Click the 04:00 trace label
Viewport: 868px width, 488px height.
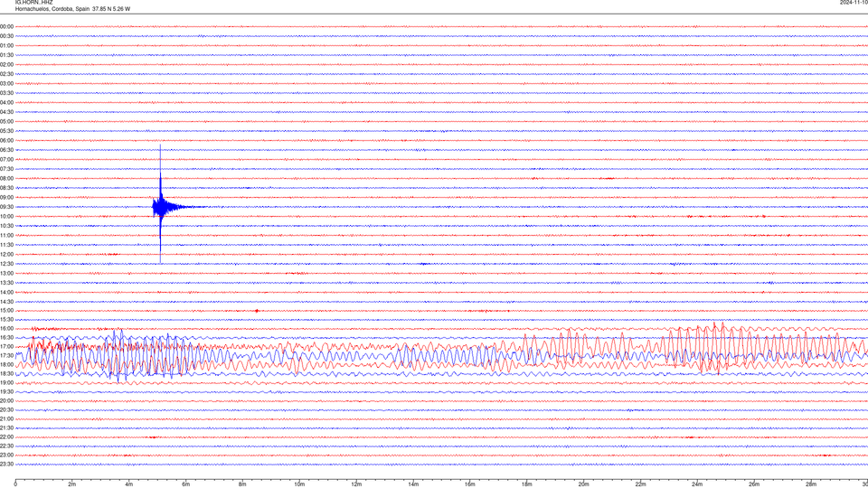click(x=6, y=102)
